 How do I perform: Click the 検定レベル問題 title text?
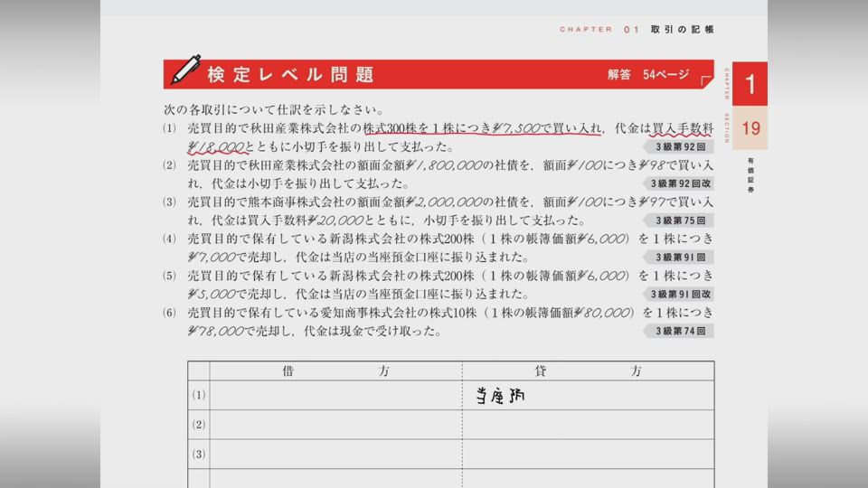point(289,74)
